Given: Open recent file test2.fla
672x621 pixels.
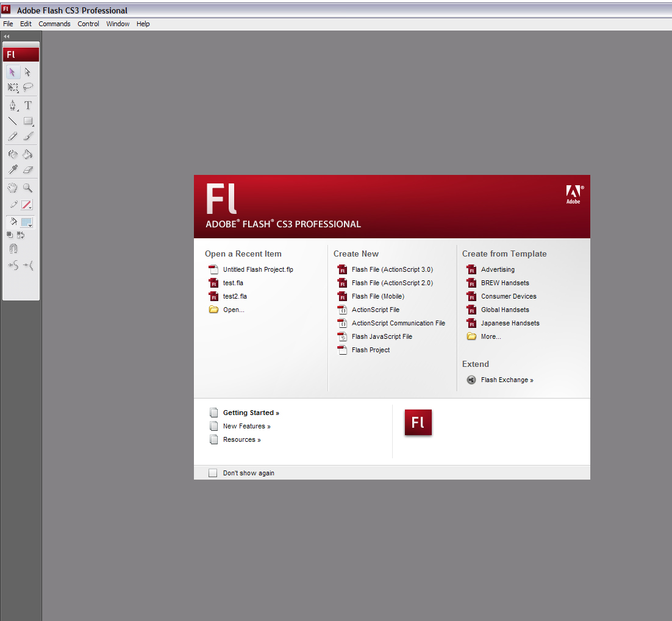Looking at the screenshot, I should [227, 296].
